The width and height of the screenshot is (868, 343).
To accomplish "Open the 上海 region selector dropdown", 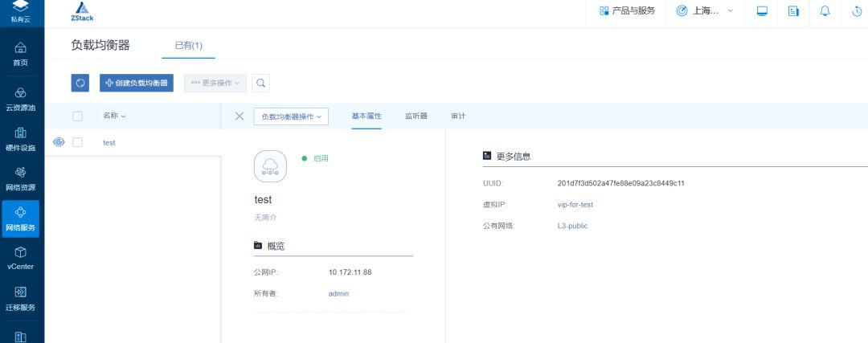I will (x=706, y=10).
